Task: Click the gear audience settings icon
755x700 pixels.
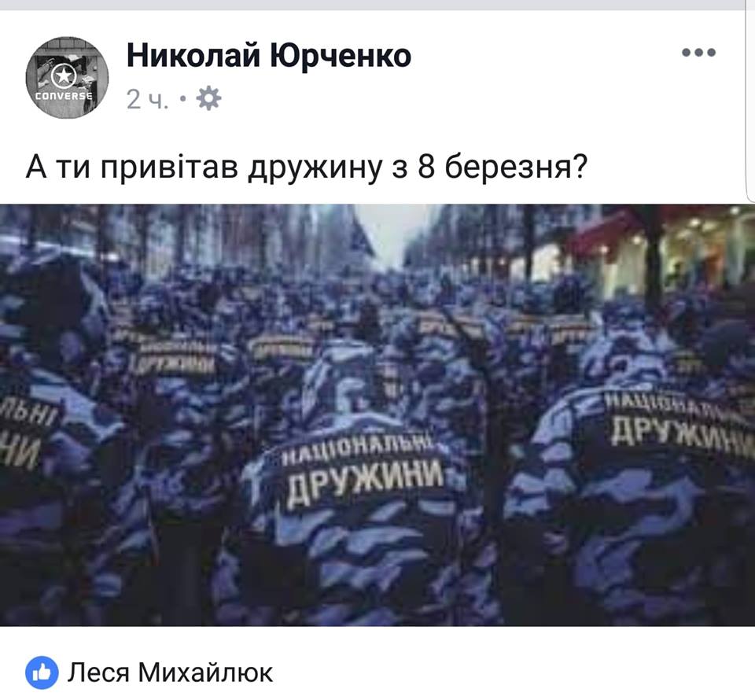Action: tap(208, 98)
